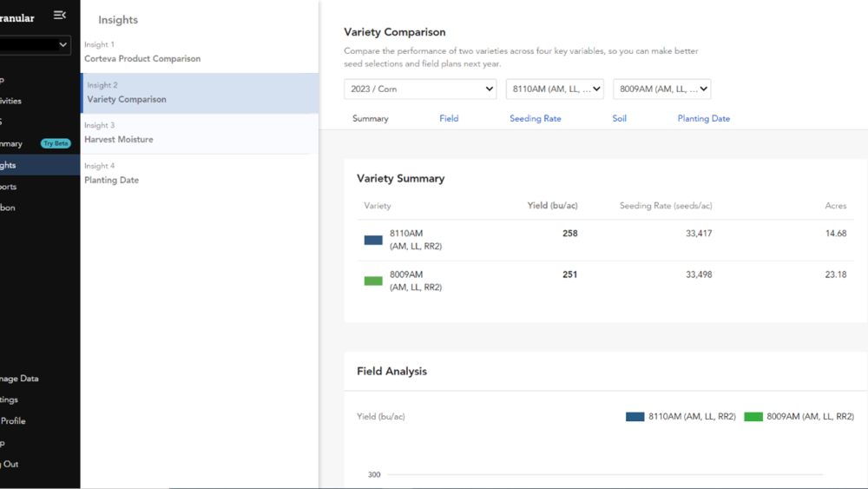Select the Harvest Moisture insight

click(x=119, y=140)
